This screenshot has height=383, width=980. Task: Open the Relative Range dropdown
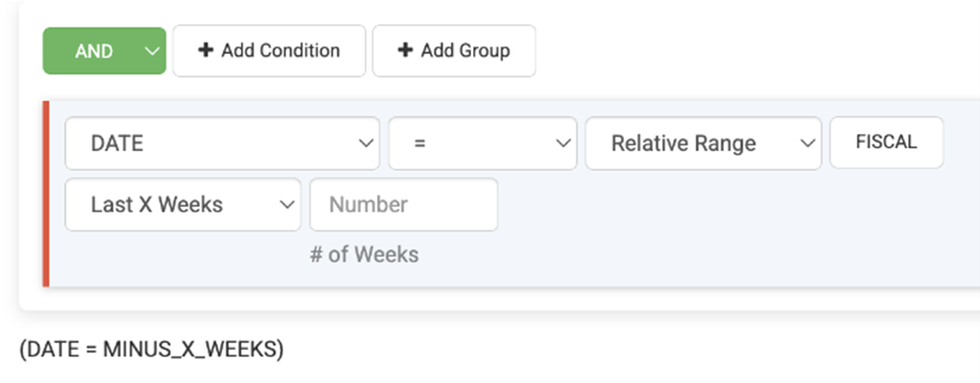[x=702, y=144]
